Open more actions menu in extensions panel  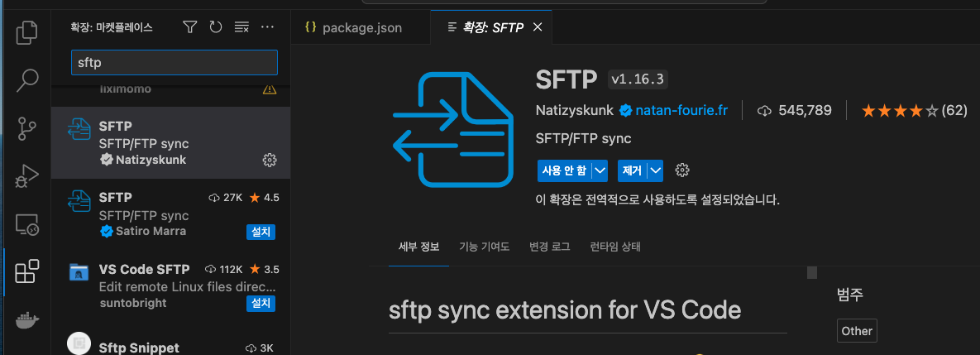pyautogui.click(x=267, y=26)
